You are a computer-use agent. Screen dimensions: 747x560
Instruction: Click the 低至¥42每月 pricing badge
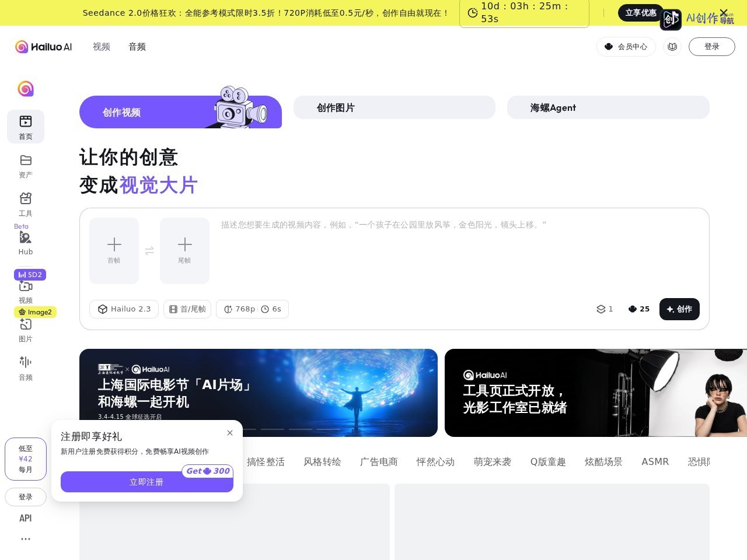pyautogui.click(x=26, y=459)
